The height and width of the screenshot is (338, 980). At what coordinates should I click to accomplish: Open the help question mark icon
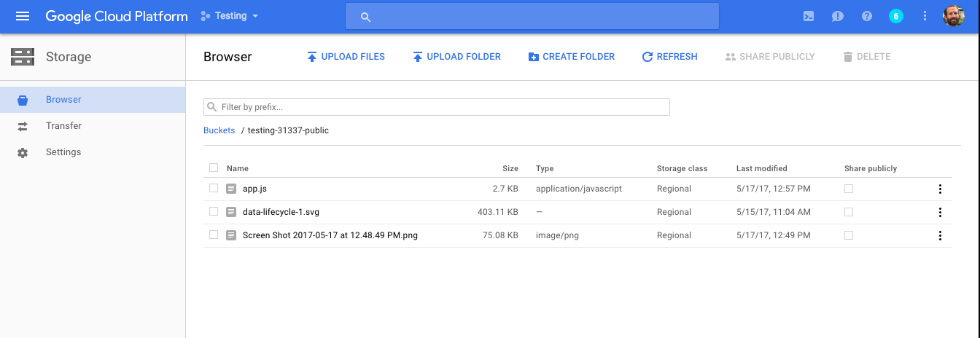click(867, 16)
